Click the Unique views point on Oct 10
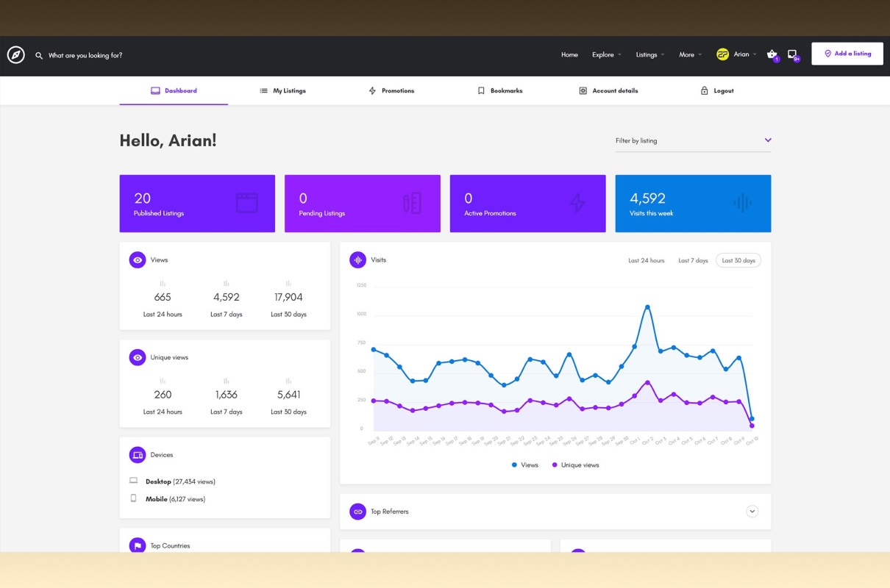Image resolution: width=890 pixels, height=588 pixels. pyautogui.click(x=752, y=426)
